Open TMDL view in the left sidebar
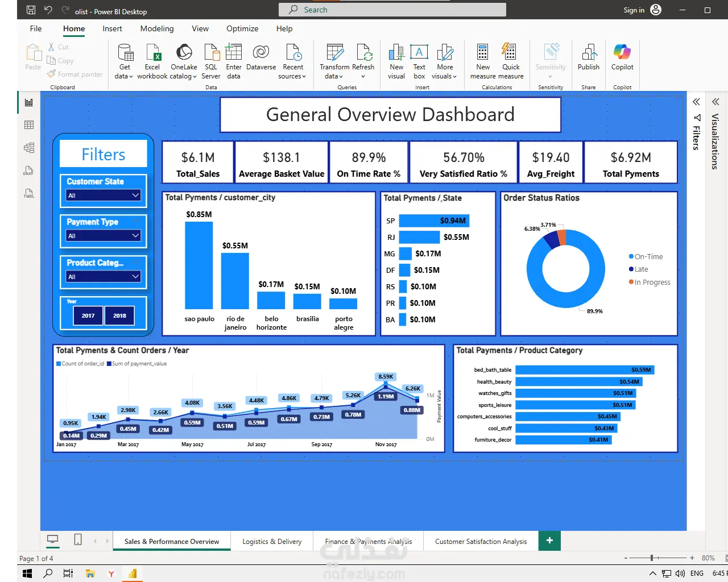This screenshot has width=728, height=582. (29, 193)
